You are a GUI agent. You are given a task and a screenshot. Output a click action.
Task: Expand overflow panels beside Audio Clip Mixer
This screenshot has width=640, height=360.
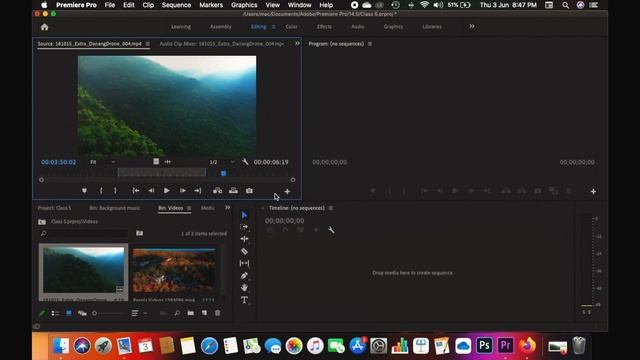click(297, 43)
